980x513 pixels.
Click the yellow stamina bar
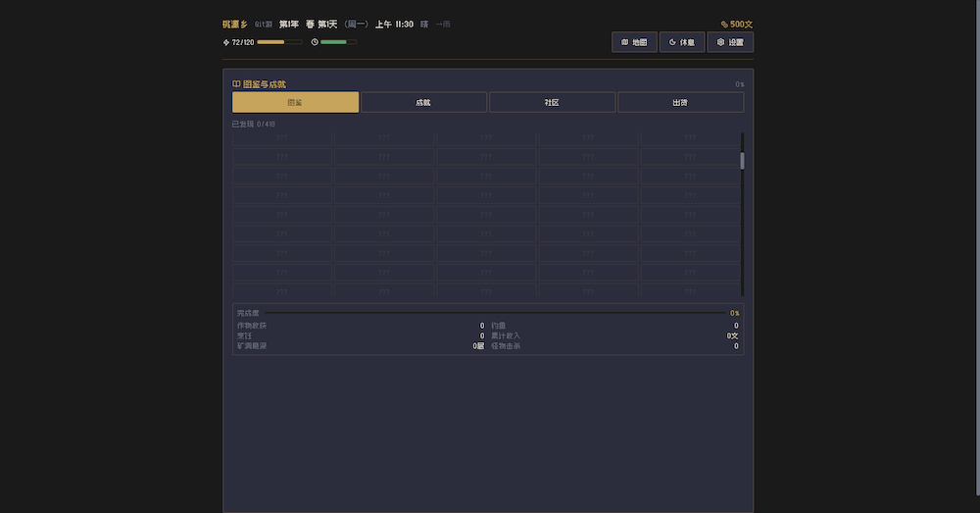pyautogui.click(x=279, y=42)
